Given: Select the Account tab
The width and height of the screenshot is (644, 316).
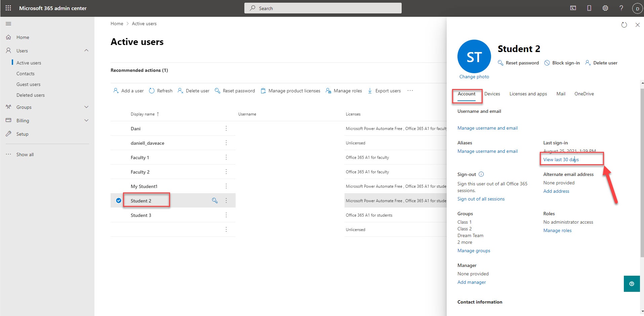Looking at the screenshot, I should click(x=467, y=94).
